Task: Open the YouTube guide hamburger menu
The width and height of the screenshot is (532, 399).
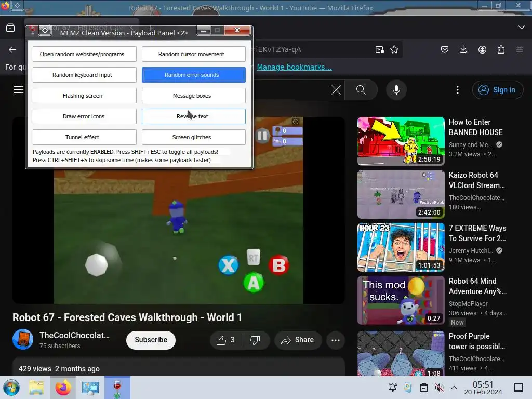Action: coord(18,89)
